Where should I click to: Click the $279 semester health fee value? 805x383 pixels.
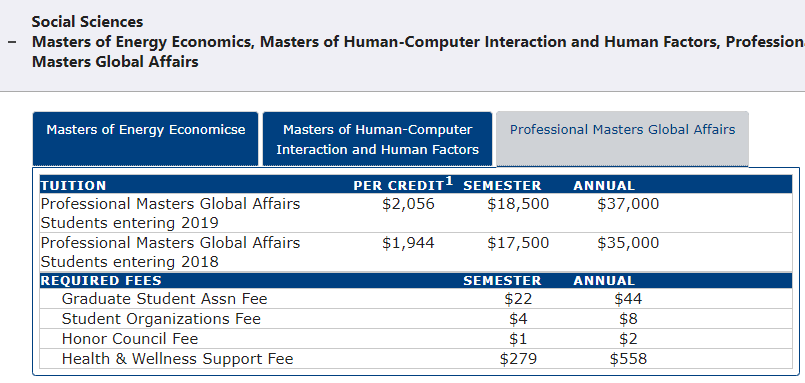[x=518, y=358]
